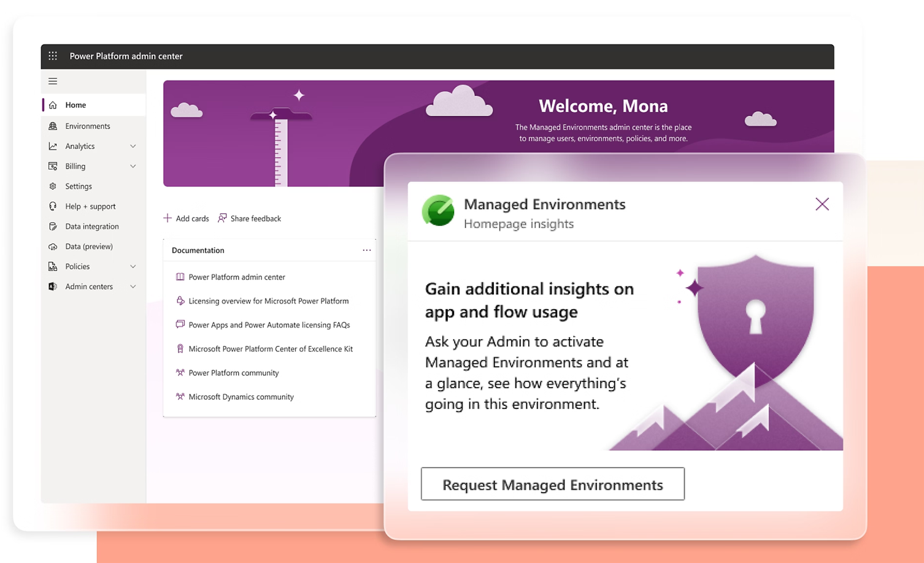The image size is (924, 563).
Task: Open the Environments navigation item
Action: coord(94,126)
